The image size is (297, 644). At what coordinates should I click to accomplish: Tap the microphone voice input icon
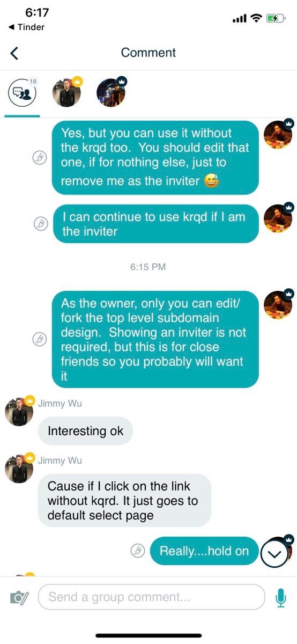pyautogui.click(x=280, y=597)
